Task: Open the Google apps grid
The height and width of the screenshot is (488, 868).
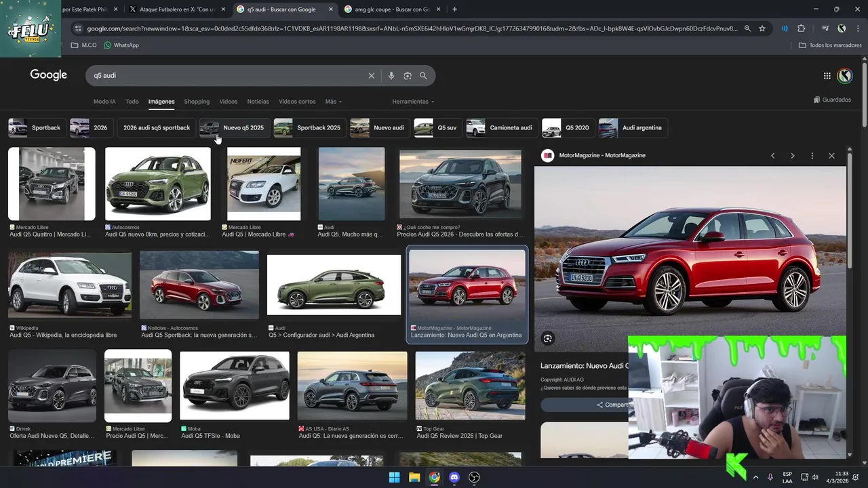Action: (x=827, y=76)
